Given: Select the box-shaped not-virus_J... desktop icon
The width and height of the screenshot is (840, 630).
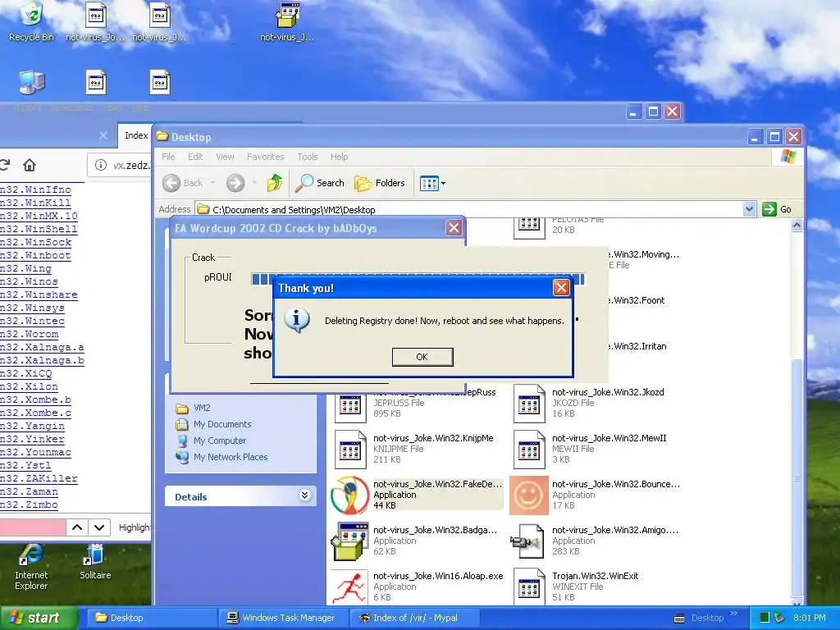Looking at the screenshot, I should pyautogui.click(x=287, y=21).
